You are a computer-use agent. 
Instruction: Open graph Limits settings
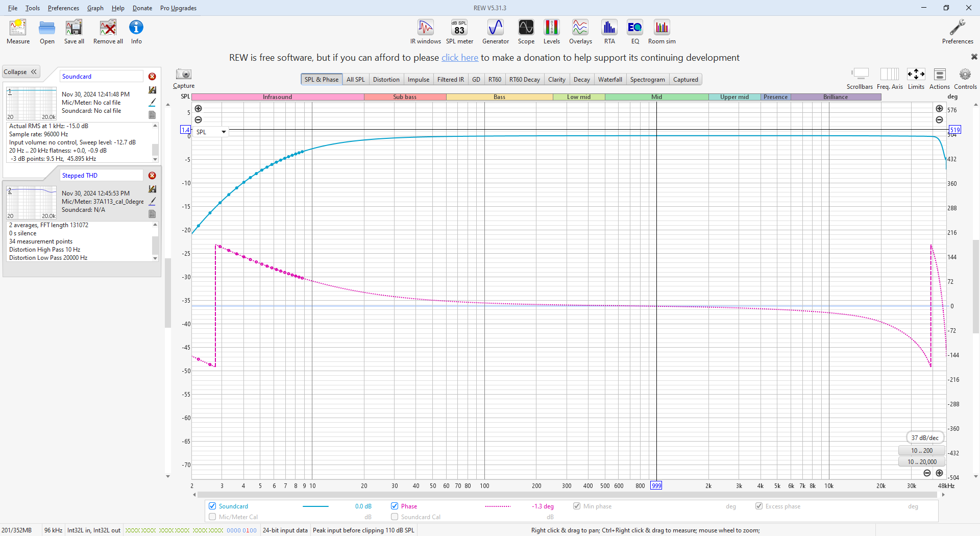pyautogui.click(x=916, y=78)
